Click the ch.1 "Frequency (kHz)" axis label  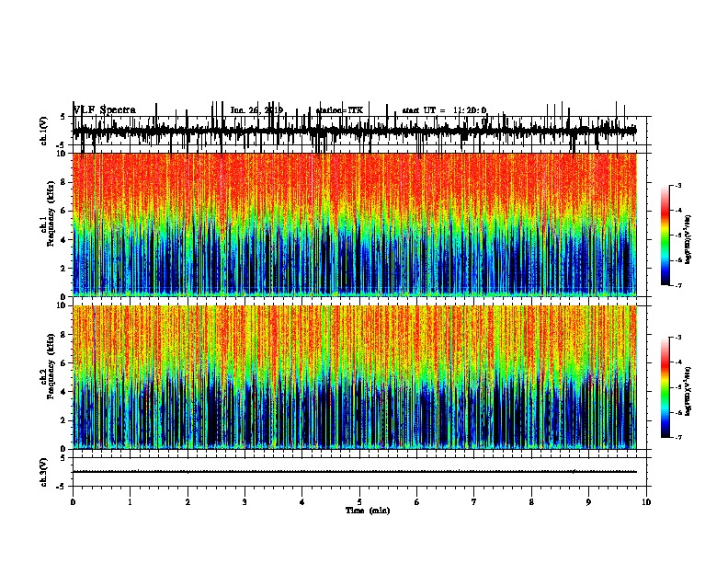(51, 213)
